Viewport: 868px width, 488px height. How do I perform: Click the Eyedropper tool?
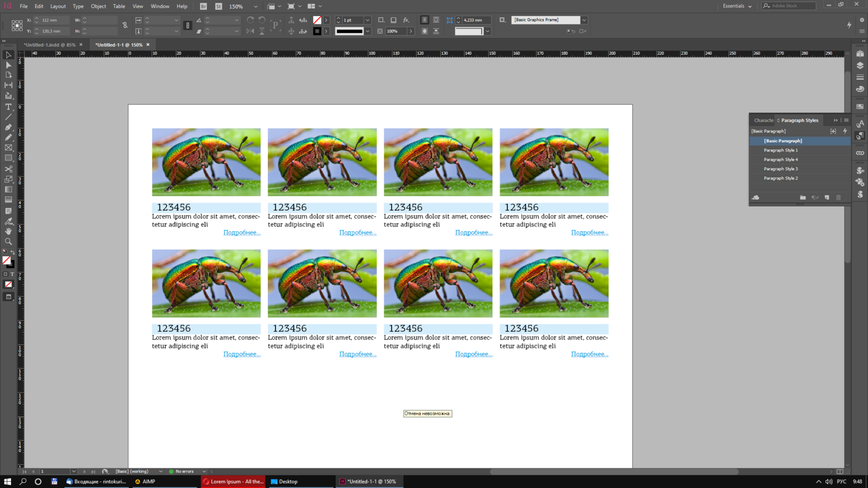tap(8, 221)
